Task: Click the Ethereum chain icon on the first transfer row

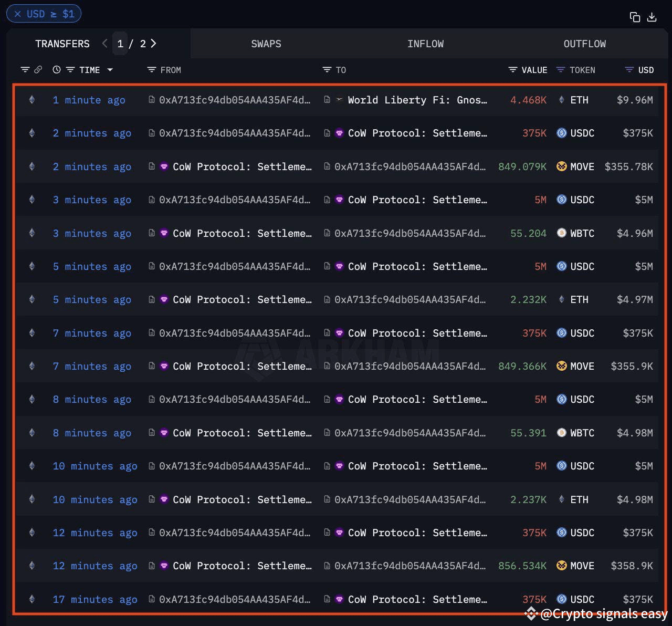Action: [31, 100]
